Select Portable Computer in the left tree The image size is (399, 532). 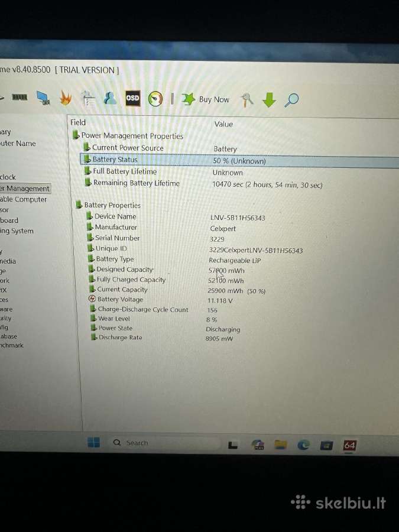[24, 199]
